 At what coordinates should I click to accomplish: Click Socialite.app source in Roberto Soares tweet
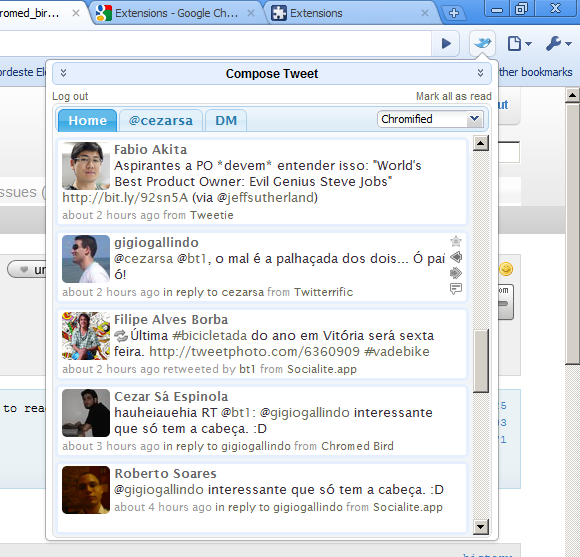tap(408, 507)
